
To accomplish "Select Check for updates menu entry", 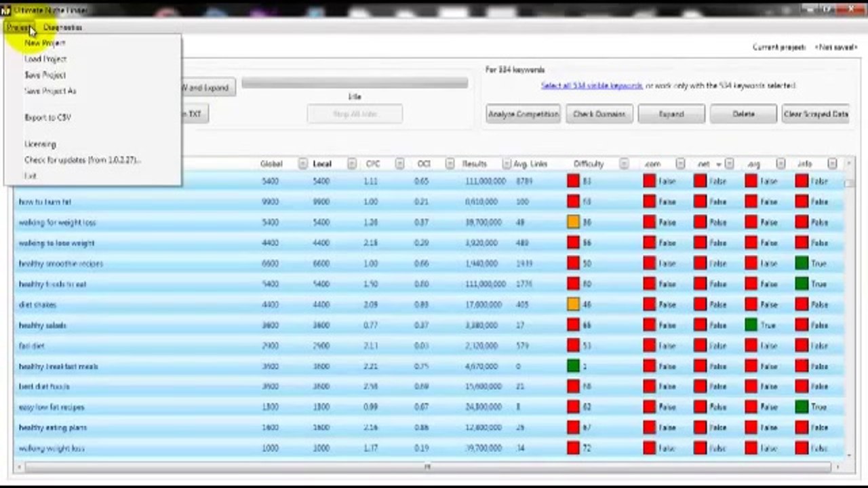I will (x=83, y=160).
